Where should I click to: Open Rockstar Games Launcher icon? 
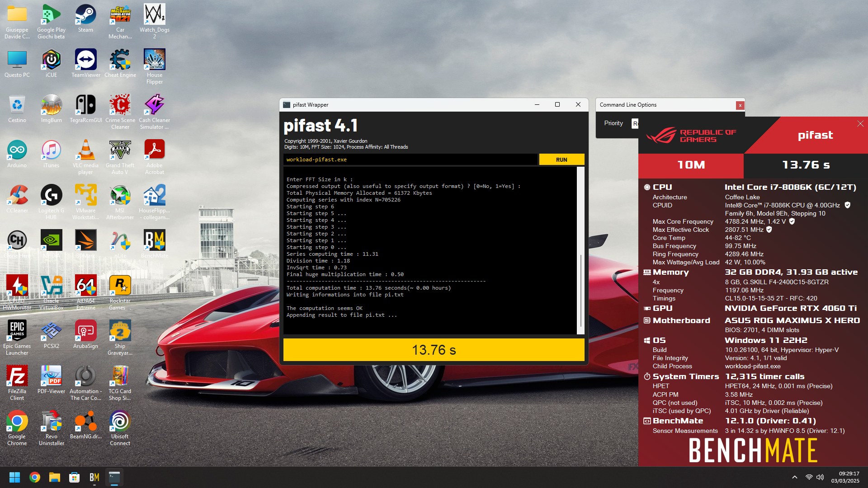(120, 293)
